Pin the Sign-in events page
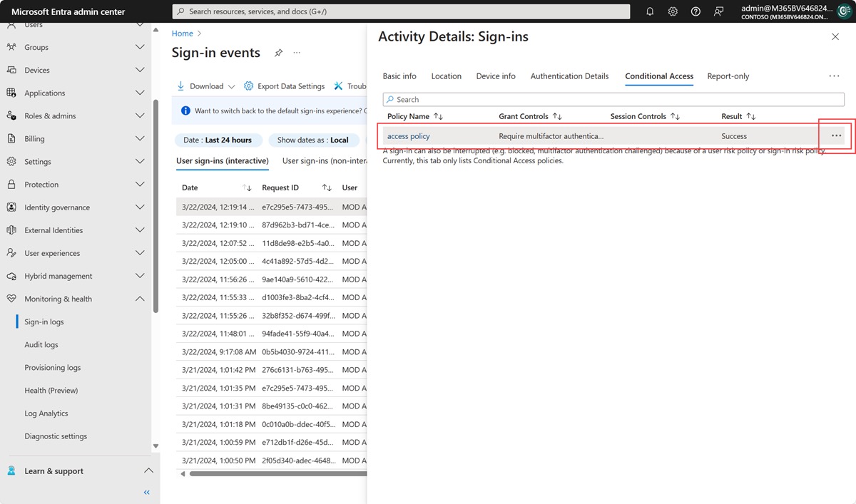This screenshot has width=856, height=504. (x=279, y=53)
